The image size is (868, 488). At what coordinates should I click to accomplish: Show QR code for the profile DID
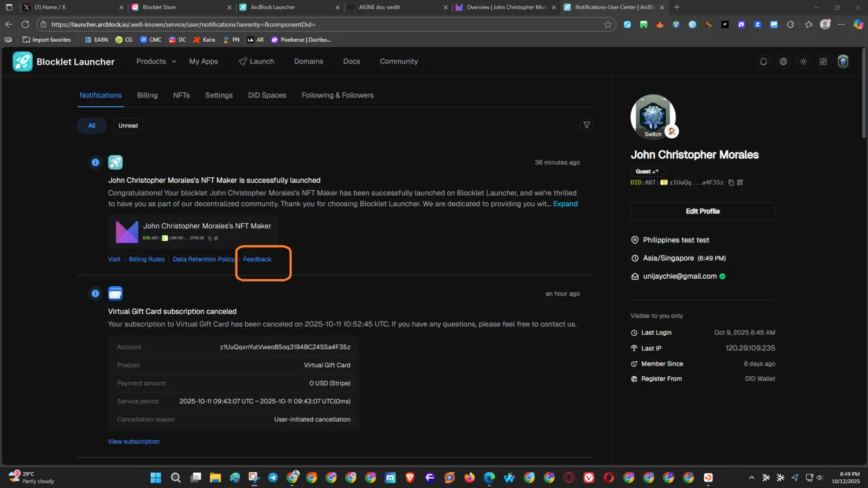point(740,183)
